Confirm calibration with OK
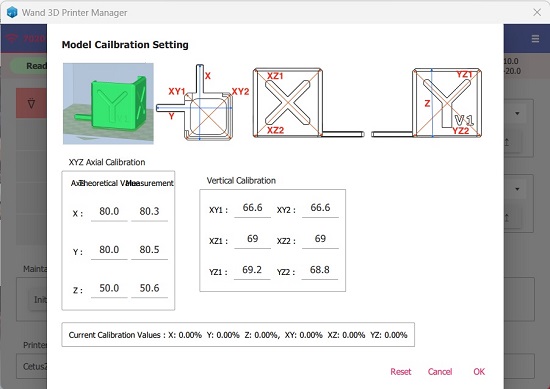550x389 pixels. coord(479,372)
